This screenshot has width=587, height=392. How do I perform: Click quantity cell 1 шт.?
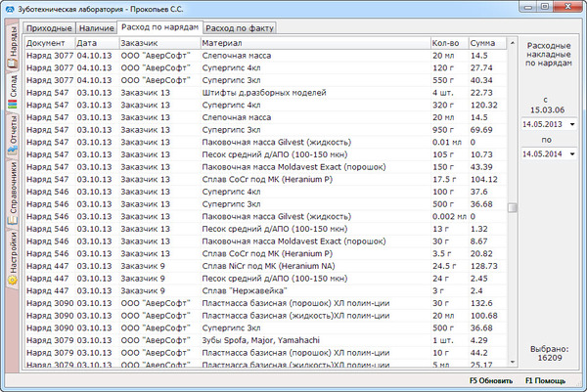443,340
